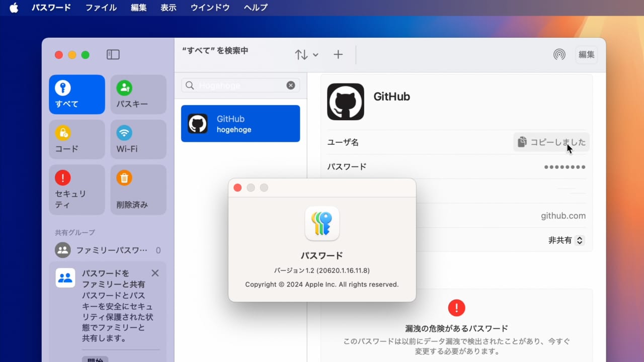Screen dimensions: 644x362
Task: Close the About パスワード window
Action: point(237,188)
